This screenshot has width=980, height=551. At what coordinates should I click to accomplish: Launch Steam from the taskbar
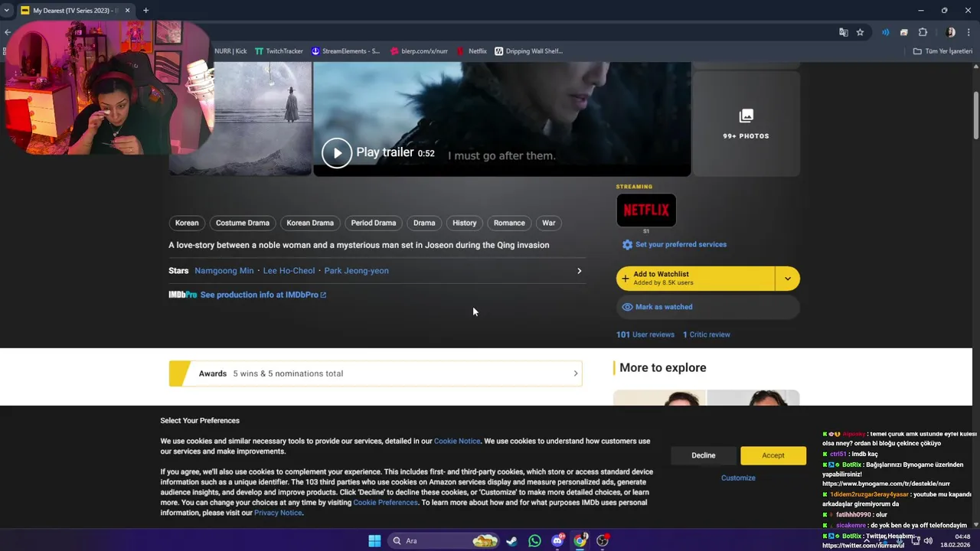(x=511, y=541)
